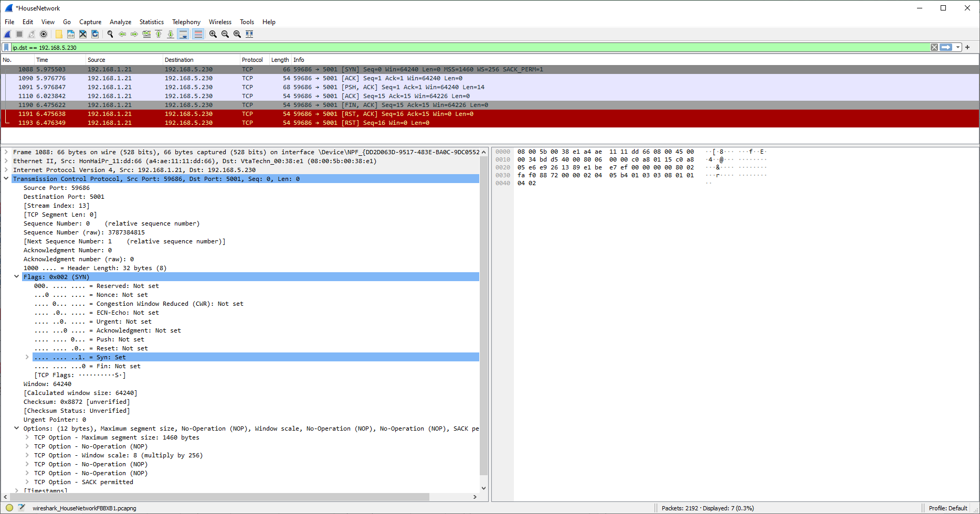This screenshot has height=514, width=980.
Task: Open the Tools menu
Action: pyautogui.click(x=247, y=22)
